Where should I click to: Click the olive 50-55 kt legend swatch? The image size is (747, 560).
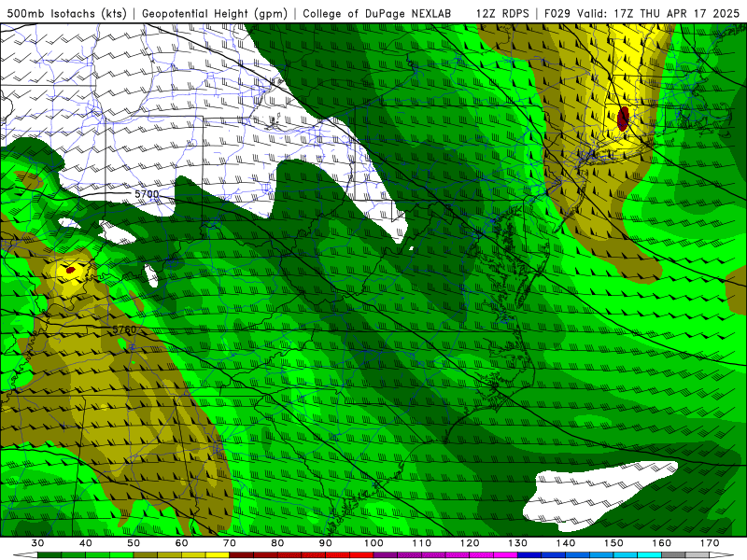[146, 554]
